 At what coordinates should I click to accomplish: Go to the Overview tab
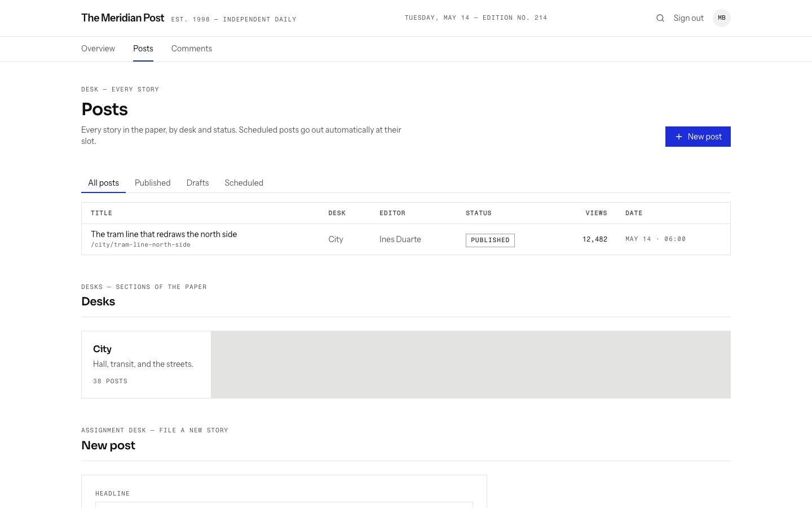98,49
